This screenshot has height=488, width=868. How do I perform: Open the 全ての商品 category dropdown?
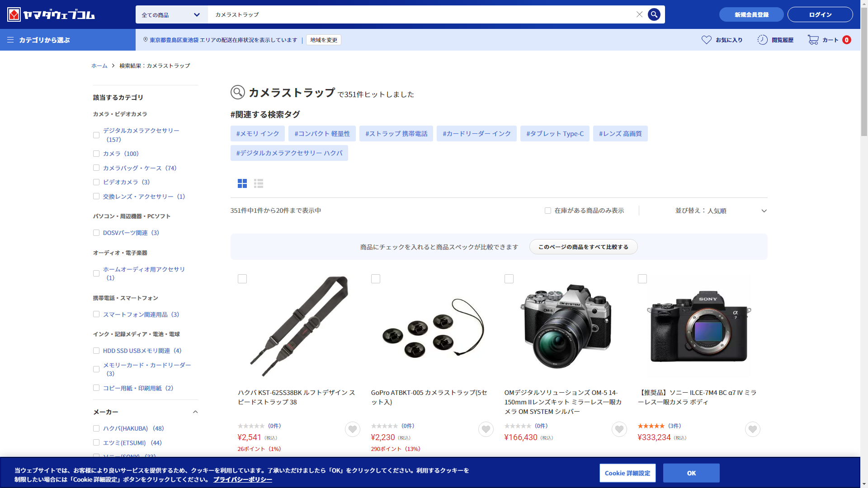pos(171,14)
